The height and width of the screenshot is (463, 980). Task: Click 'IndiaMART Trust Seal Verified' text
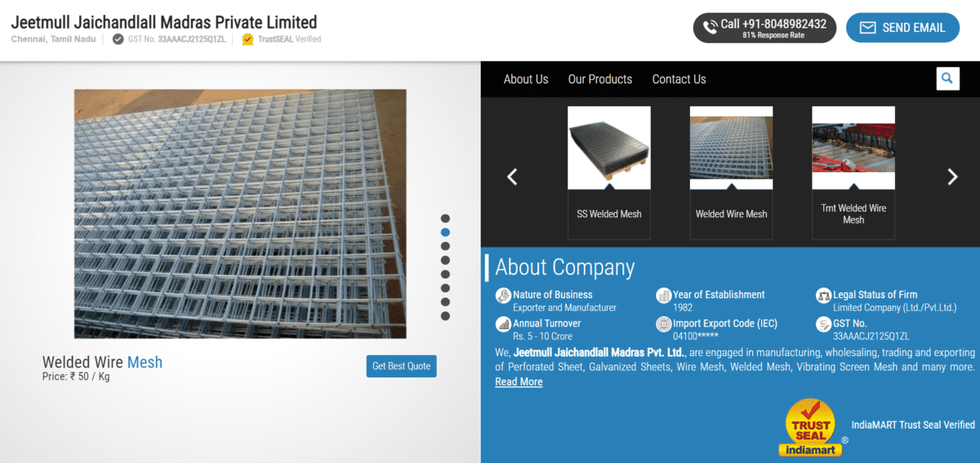913,425
